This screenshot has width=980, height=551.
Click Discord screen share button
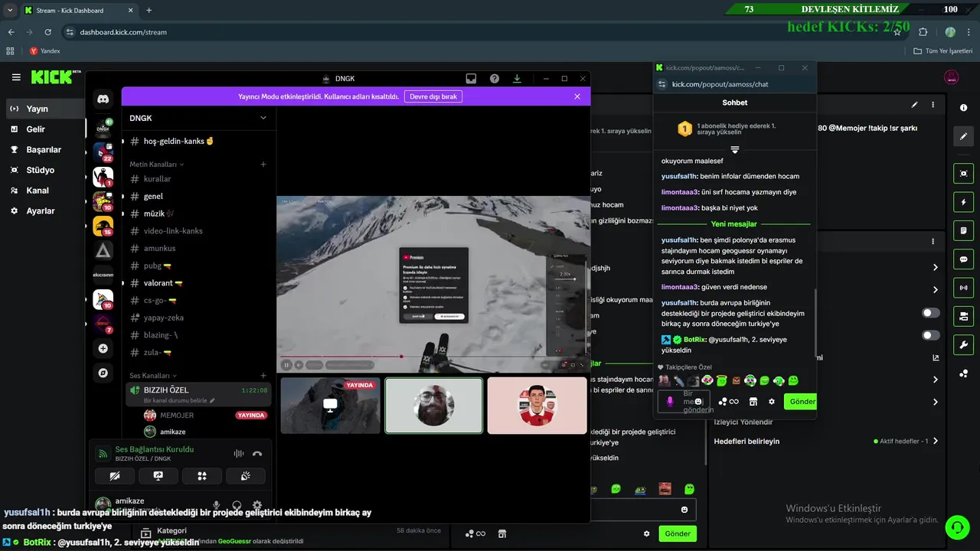click(x=158, y=476)
